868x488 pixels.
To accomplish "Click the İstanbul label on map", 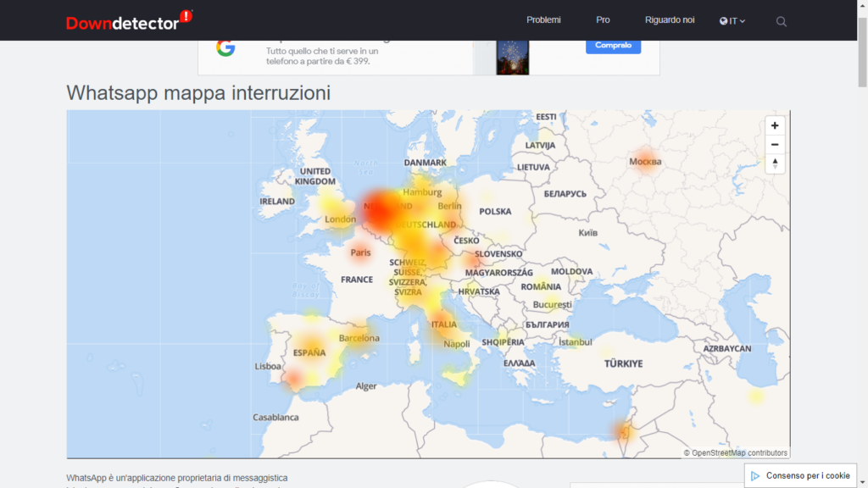I will coord(576,342).
